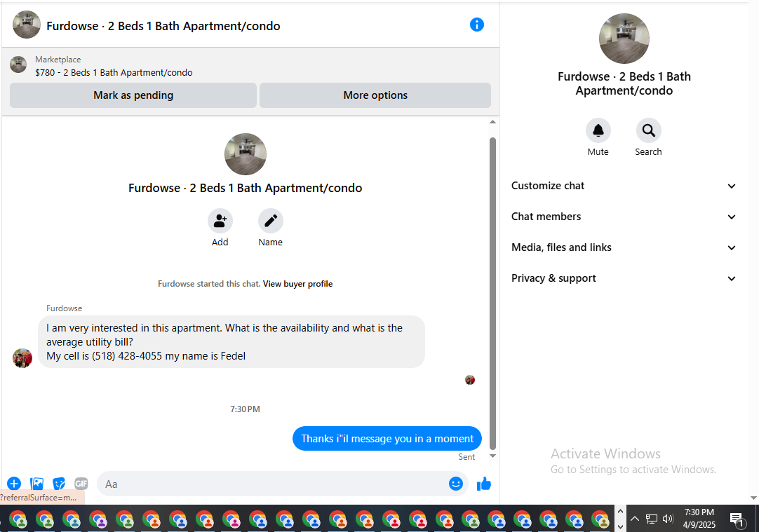The height and width of the screenshot is (532, 759).
Task: Click the chat scrollbar up arrow
Action: [x=492, y=122]
